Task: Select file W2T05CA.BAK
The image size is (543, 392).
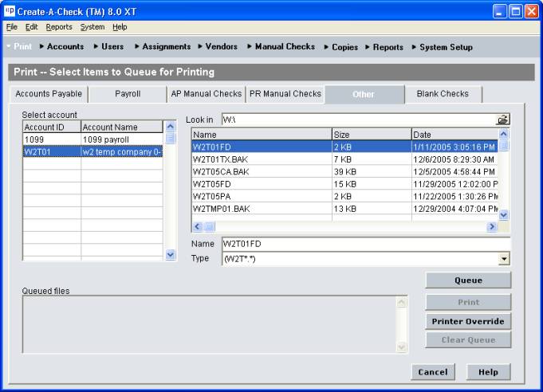Action: coord(344,172)
